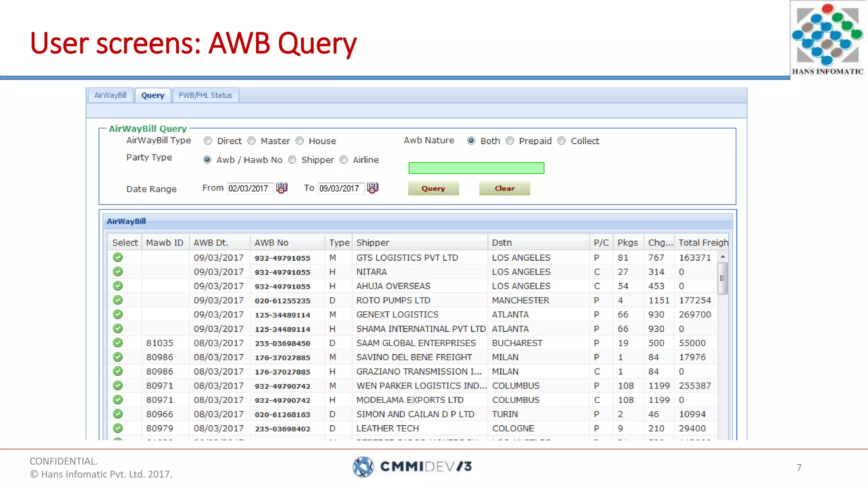The height and width of the screenshot is (488, 868).
Task: Select the House AirWayBill type radio
Action: [x=300, y=141]
